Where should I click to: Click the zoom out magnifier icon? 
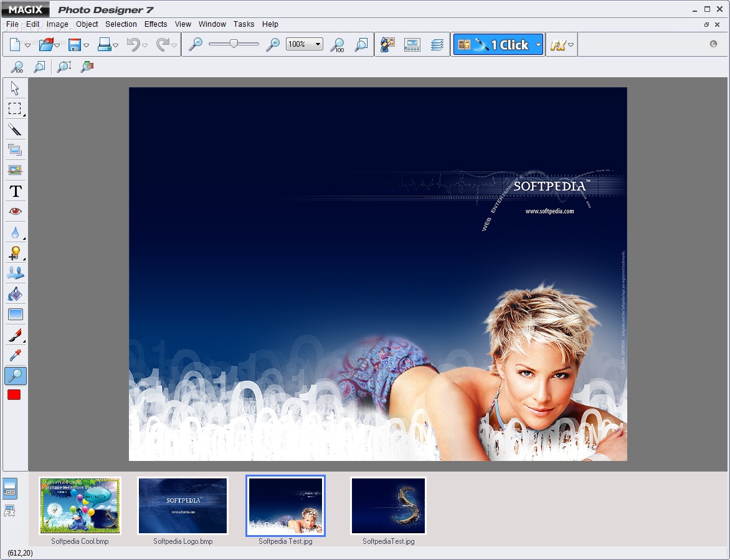(196, 44)
